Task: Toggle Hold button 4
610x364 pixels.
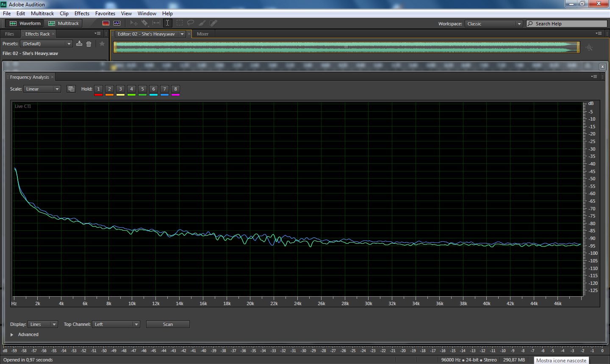Action: [x=132, y=89]
